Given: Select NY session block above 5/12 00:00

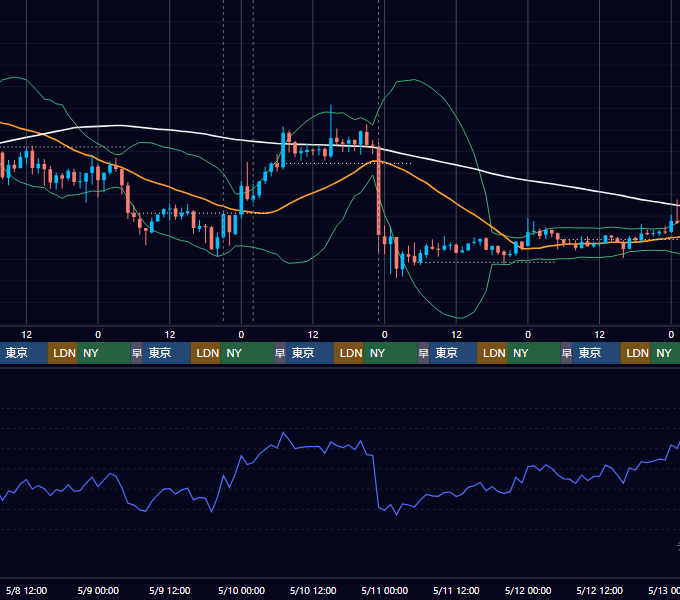Looking at the screenshot, I should pos(533,353).
